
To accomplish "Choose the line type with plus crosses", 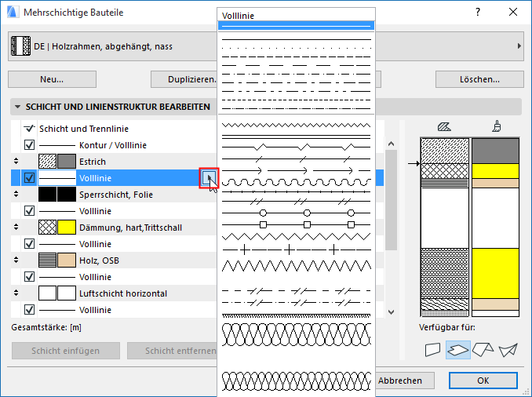I will [296, 250].
